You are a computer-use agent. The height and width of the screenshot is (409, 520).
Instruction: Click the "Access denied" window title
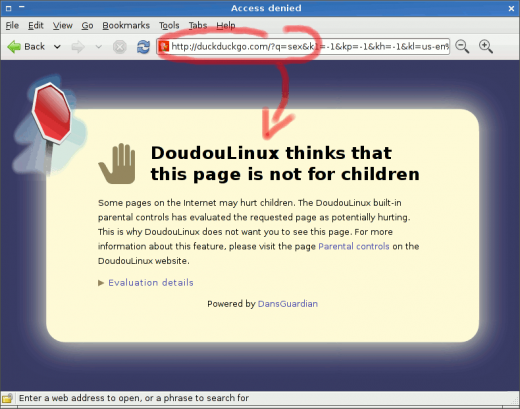click(x=266, y=8)
